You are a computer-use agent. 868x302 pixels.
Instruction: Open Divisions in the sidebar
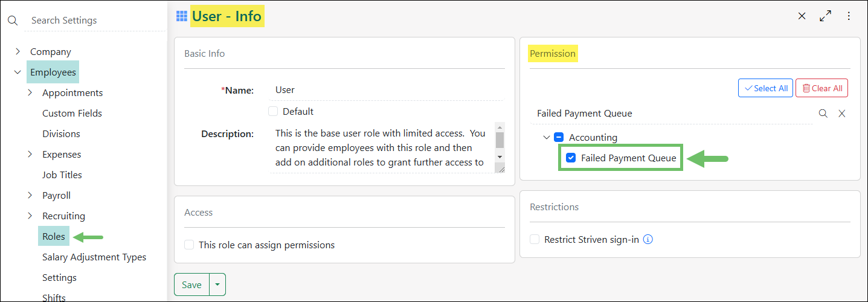(61, 133)
